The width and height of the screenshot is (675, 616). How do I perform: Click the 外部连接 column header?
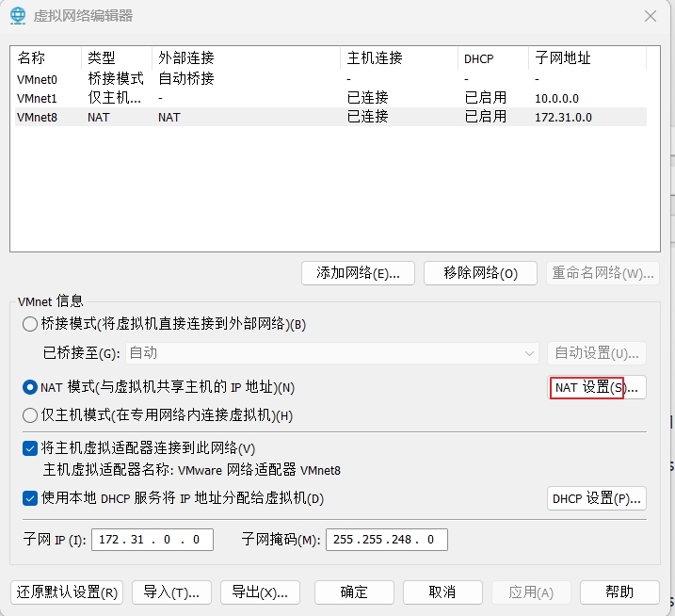point(247,57)
